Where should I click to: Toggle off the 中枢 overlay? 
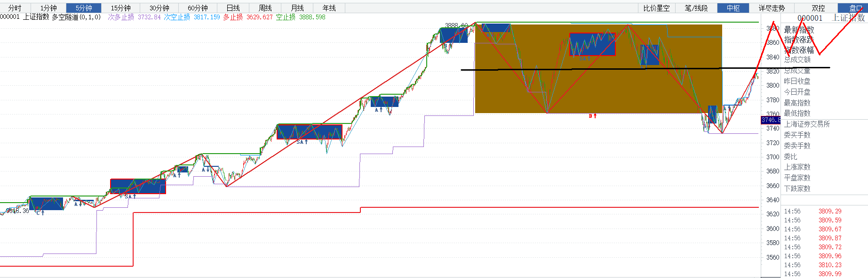pos(733,8)
